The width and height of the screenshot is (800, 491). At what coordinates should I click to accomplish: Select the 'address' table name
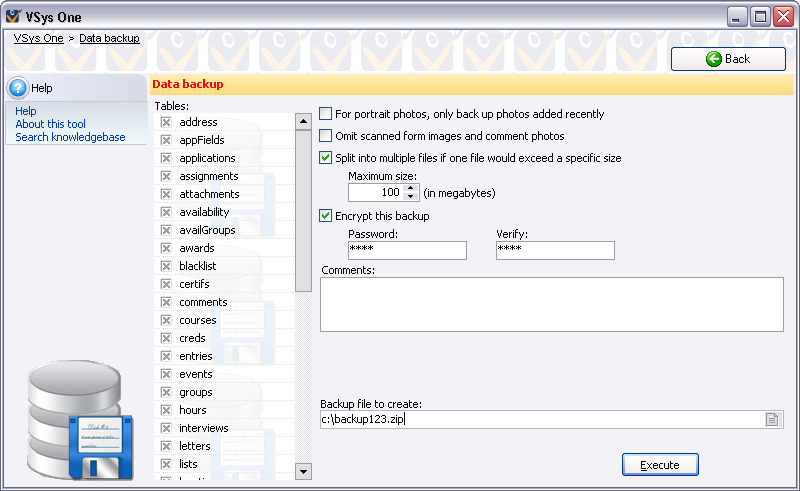pos(198,122)
